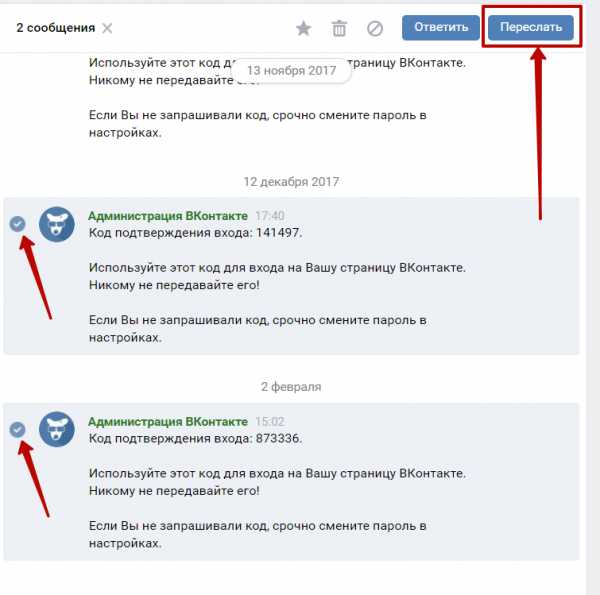Viewport: 600px width, 595px height.
Task: Click the 2 февраля date separator
Action: (x=291, y=387)
